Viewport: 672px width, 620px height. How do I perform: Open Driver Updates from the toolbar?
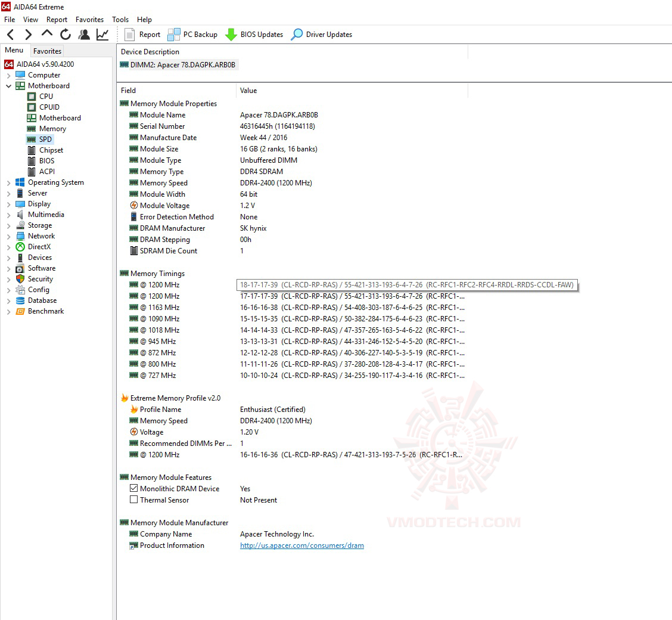tap(322, 35)
